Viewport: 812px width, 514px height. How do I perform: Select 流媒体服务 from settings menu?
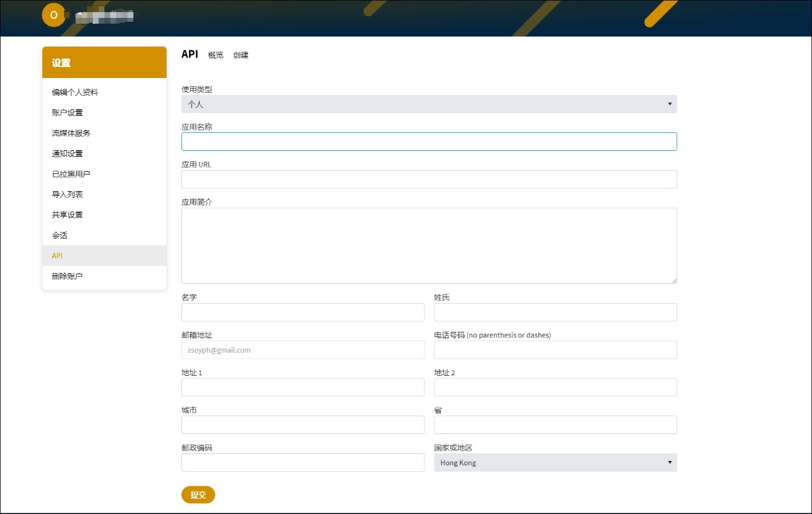(x=71, y=133)
